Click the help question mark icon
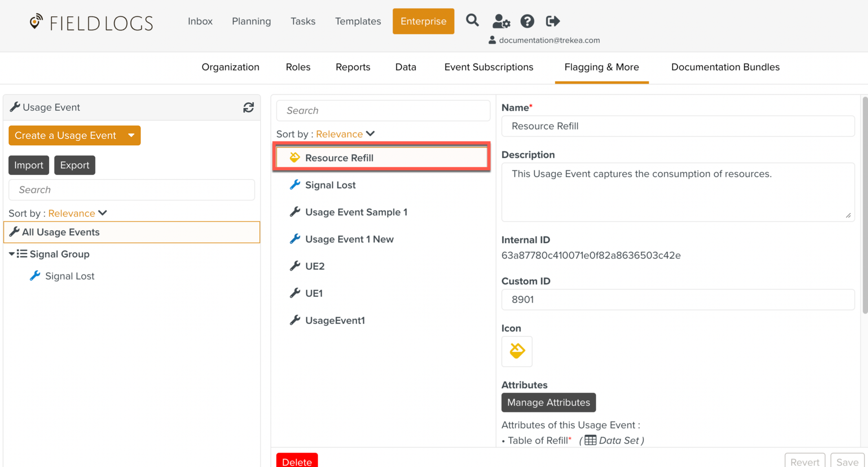868x467 pixels. (x=527, y=21)
